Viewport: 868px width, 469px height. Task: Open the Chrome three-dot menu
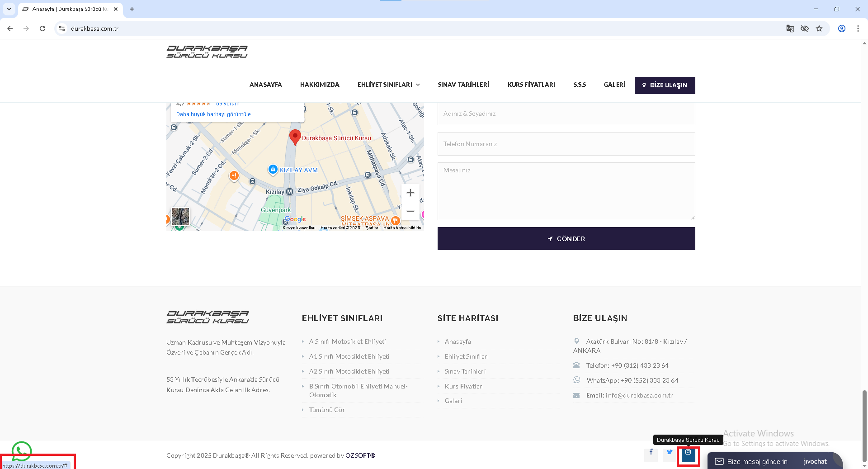pyautogui.click(x=858, y=28)
